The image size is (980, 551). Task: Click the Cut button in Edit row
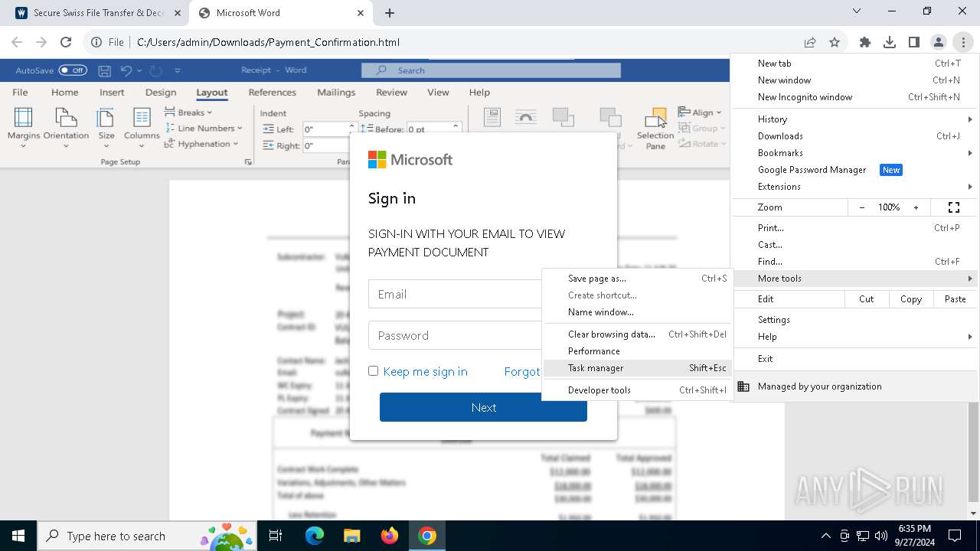(867, 299)
